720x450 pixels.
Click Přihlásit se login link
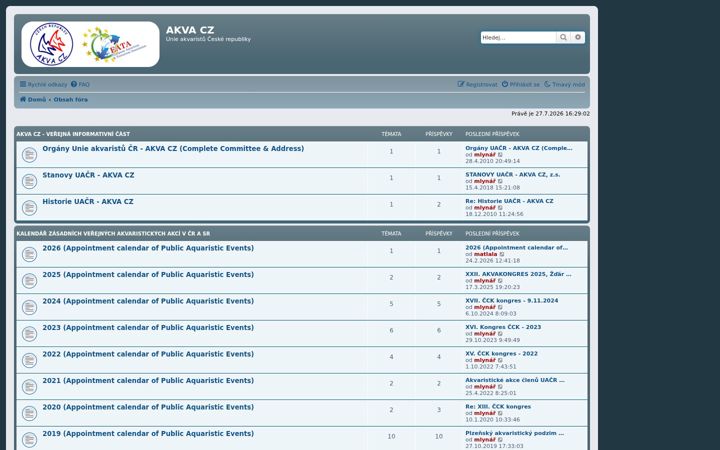(x=521, y=84)
